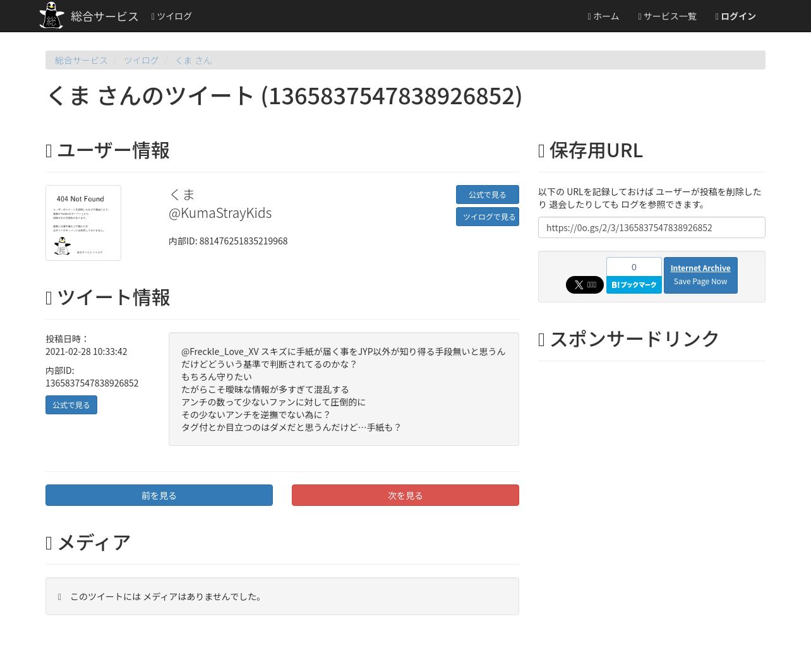The width and height of the screenshot is (811, 672).
Task: Click the B!ブックマーク button
Action: (634, 285)
